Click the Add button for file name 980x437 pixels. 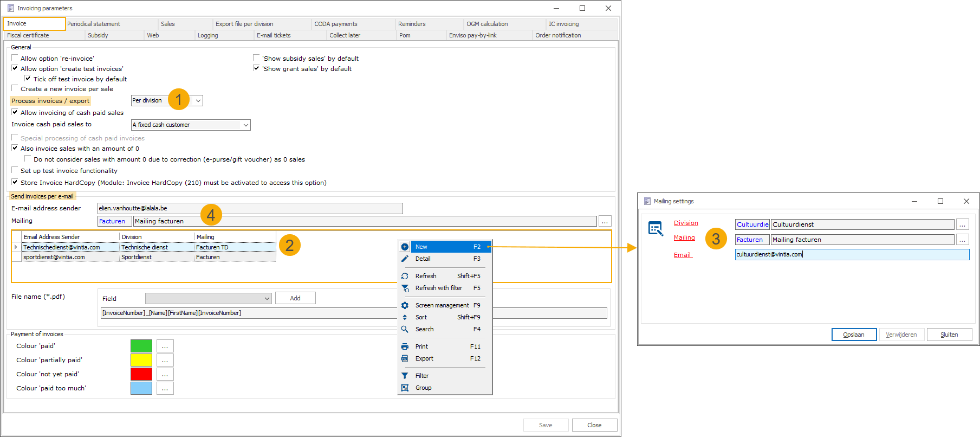295,298
